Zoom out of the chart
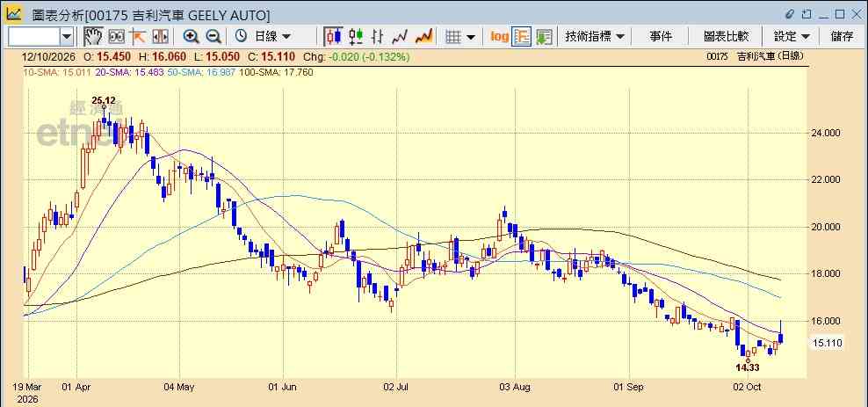Image resolution: width=868 pixels, height=407 pixels. pyautogui.click(x=213, y=37)
